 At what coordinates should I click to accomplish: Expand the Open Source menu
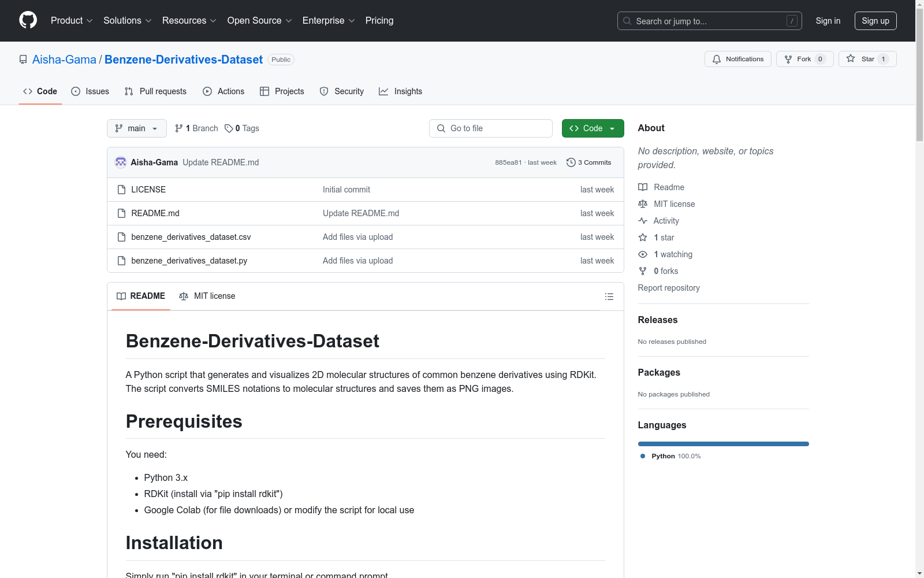[260, 21]
